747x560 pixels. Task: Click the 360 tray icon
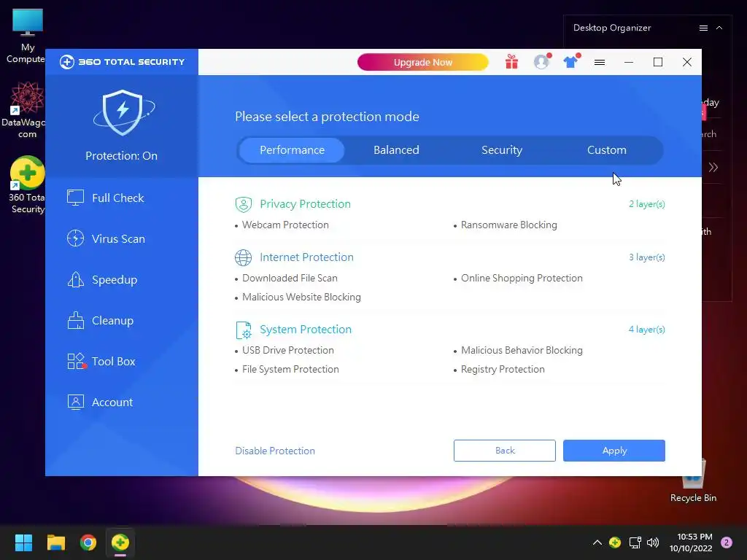coord(615,542)
